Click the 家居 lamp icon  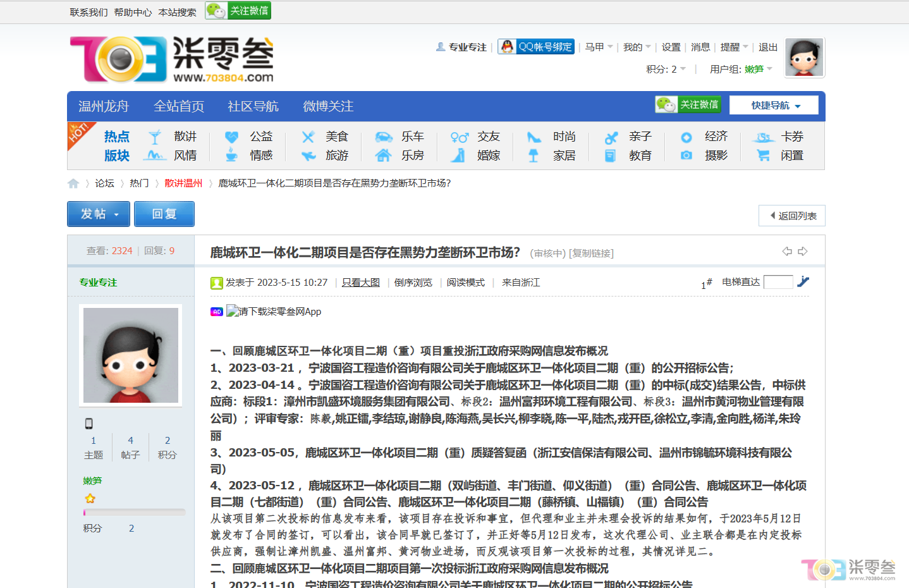534,156
